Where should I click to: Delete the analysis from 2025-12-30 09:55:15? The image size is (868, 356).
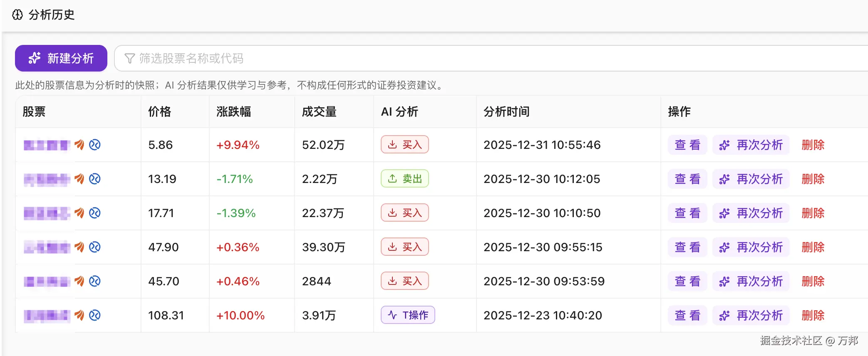coord(813,247)
